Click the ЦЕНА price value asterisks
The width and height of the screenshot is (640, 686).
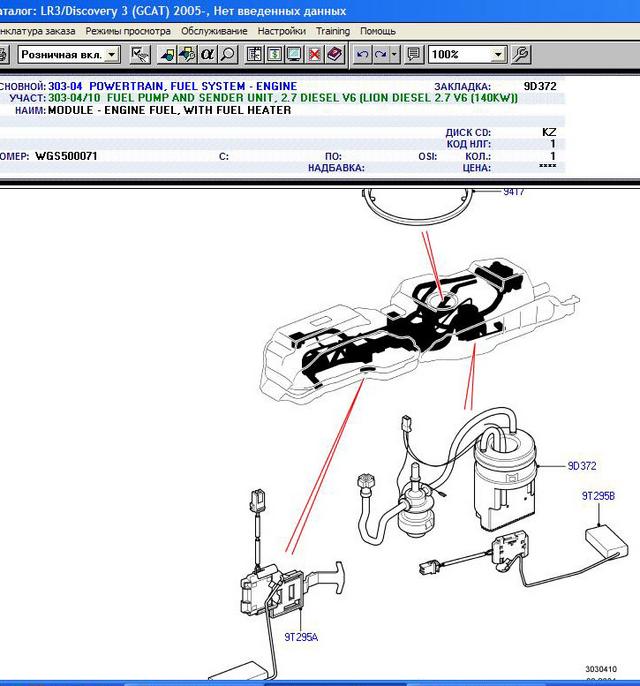[x=548, y=167]
